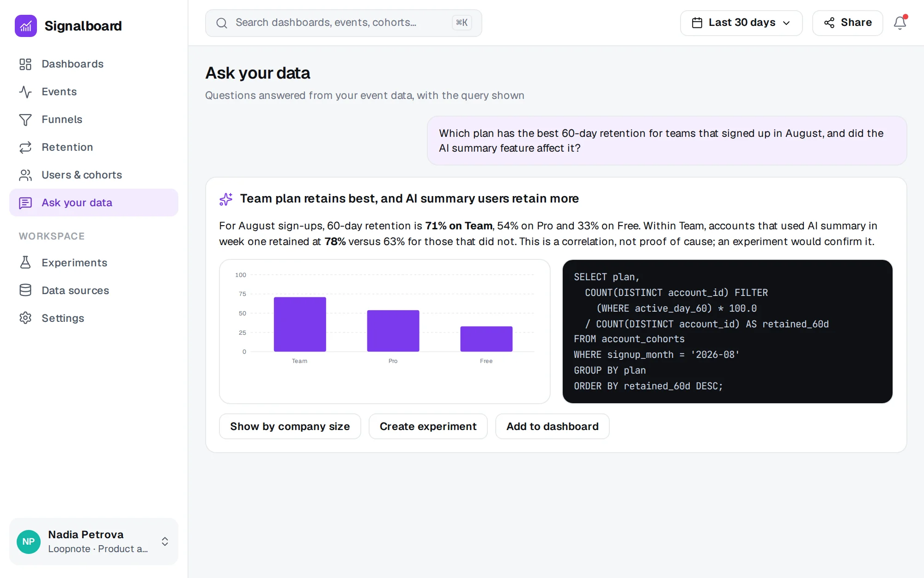
Task: Click the SQL query code block
Action: pyautogui.click(x=727, y=331)
